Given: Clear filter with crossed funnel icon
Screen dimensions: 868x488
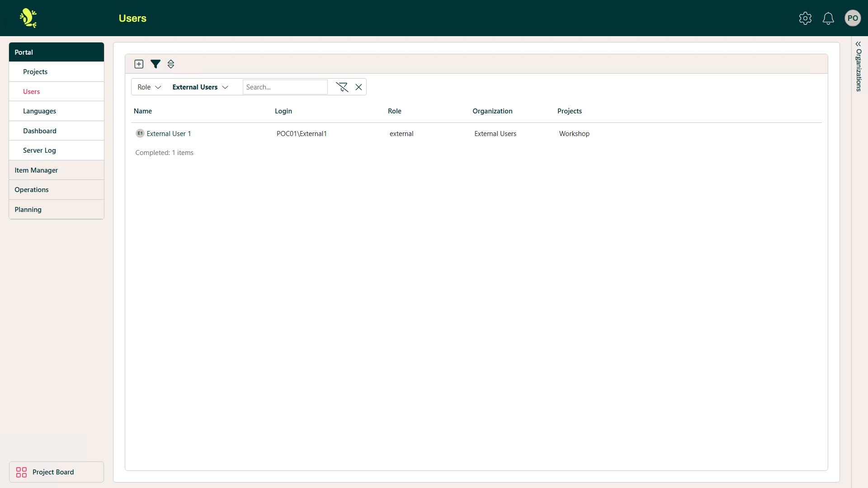Looking at the screenshot, I should (342, 87).
